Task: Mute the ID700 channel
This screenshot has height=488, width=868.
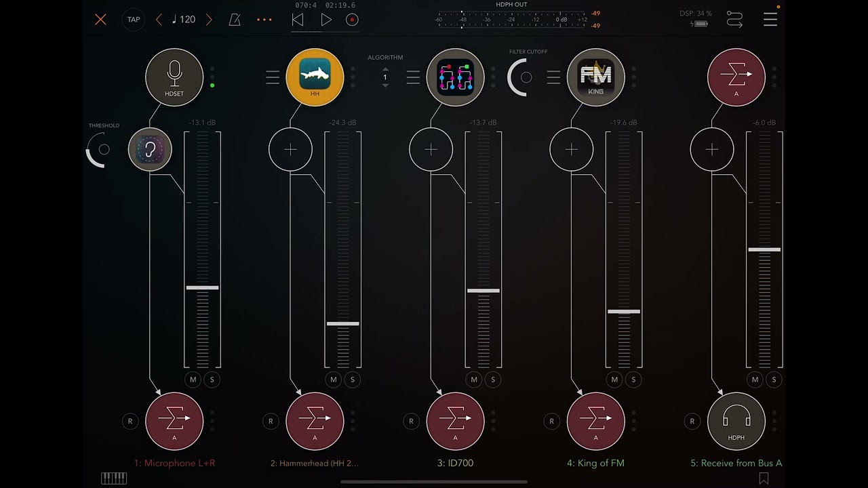Action: point(473,380)
